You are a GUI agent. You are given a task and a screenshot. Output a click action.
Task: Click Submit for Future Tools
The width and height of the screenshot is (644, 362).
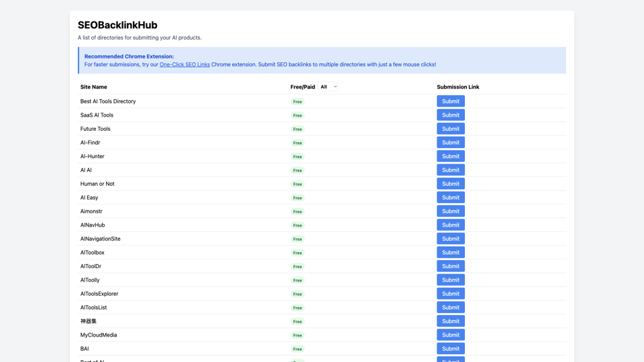point(451,129)
